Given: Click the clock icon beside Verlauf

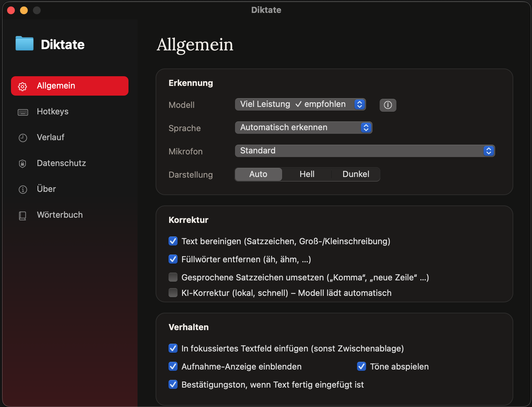Looking at the screenshot, I should click(x=23, y=138).
